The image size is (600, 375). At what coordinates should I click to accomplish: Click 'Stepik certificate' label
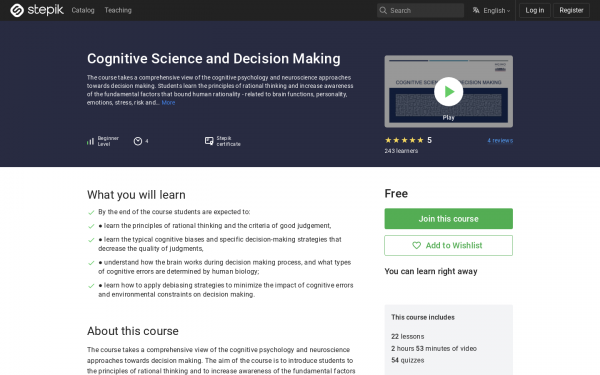pyautogui.click(x=228, y=141)
